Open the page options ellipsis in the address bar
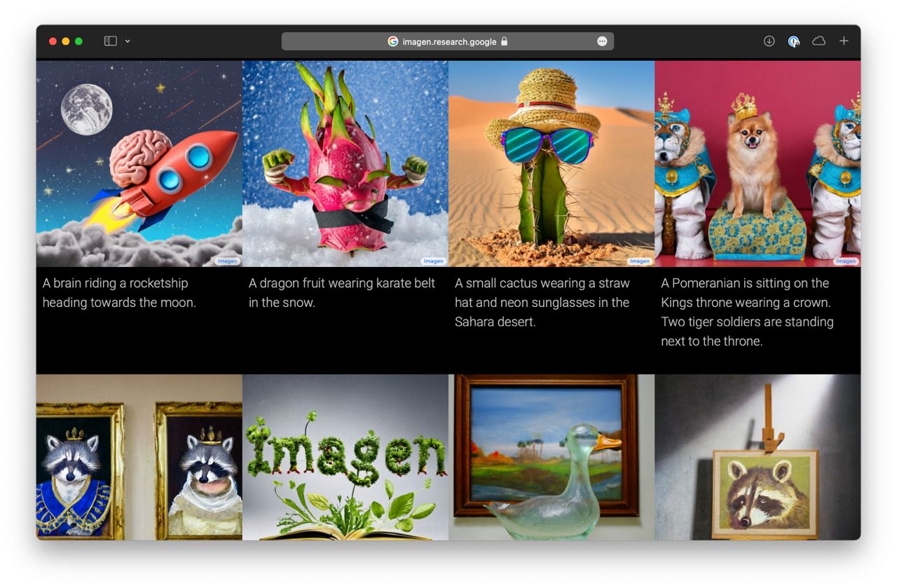The height and width of the screenshot is (588, 897). click(x=602, y=41)
